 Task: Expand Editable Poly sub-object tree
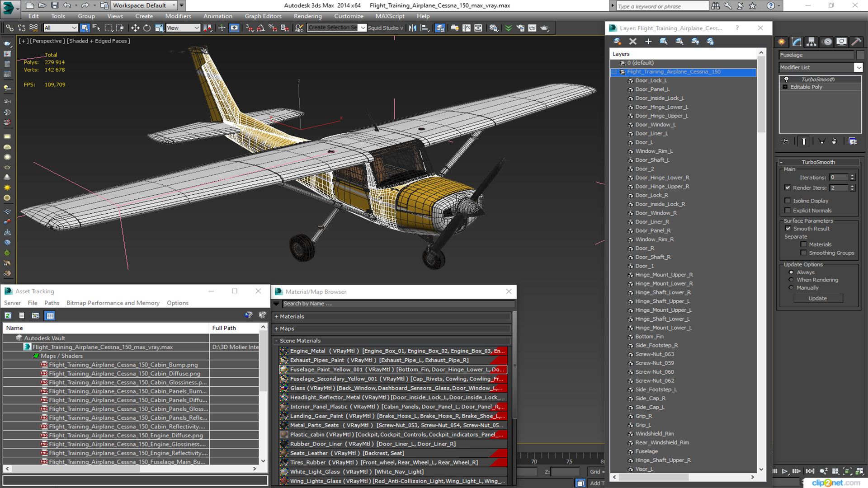785,87
